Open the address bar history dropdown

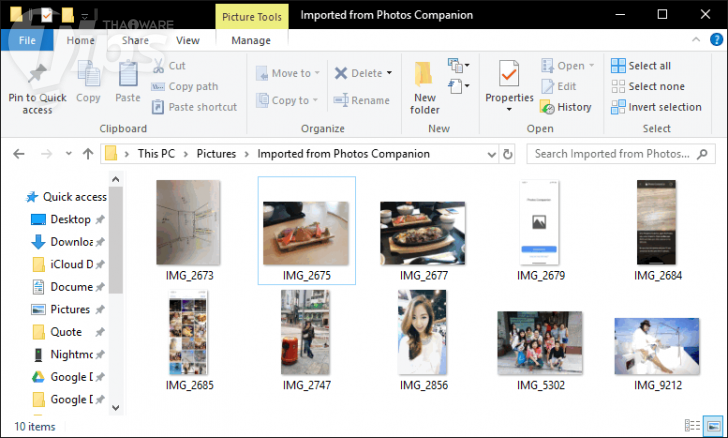click(x=492, y=154)
